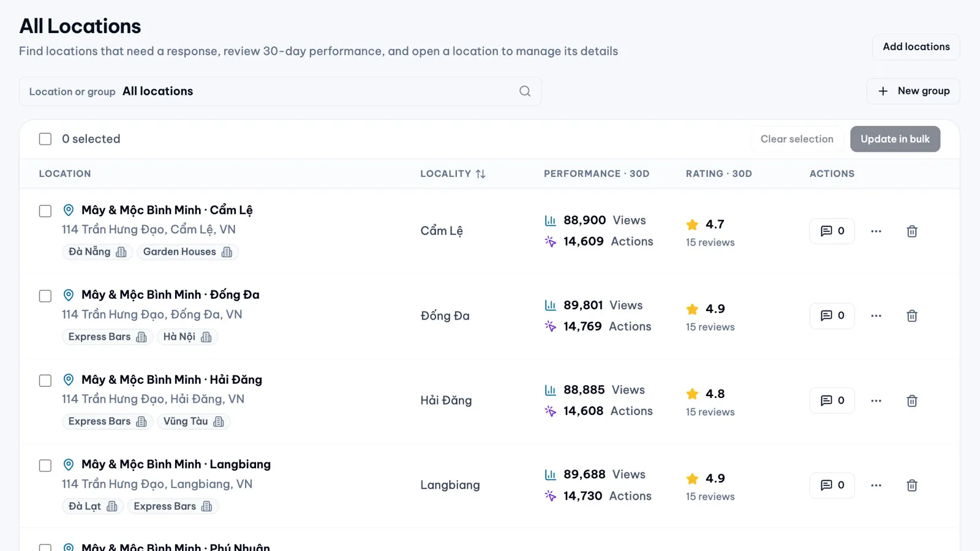Click Clear selection
Viewport: 980px width, 551px height.
(797, 139)
